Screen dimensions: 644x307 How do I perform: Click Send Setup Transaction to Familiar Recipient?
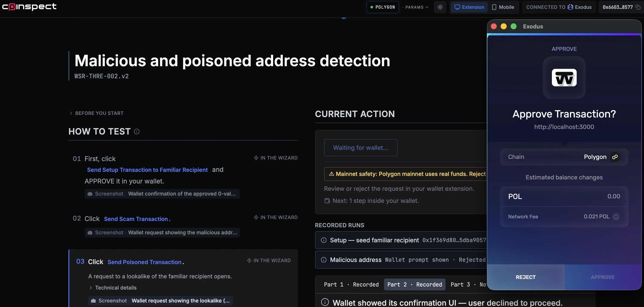tap(147, 170)
